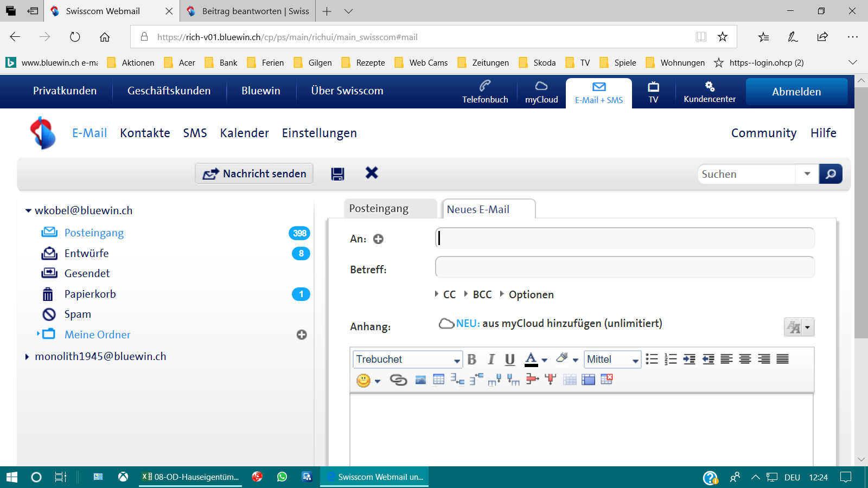Open the Mittel font size dropdown
This screenshot has width=868, height=488.
612,359
